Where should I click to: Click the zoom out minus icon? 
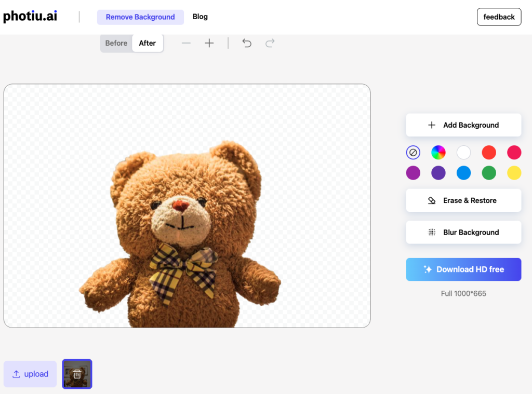pos(186,43)
